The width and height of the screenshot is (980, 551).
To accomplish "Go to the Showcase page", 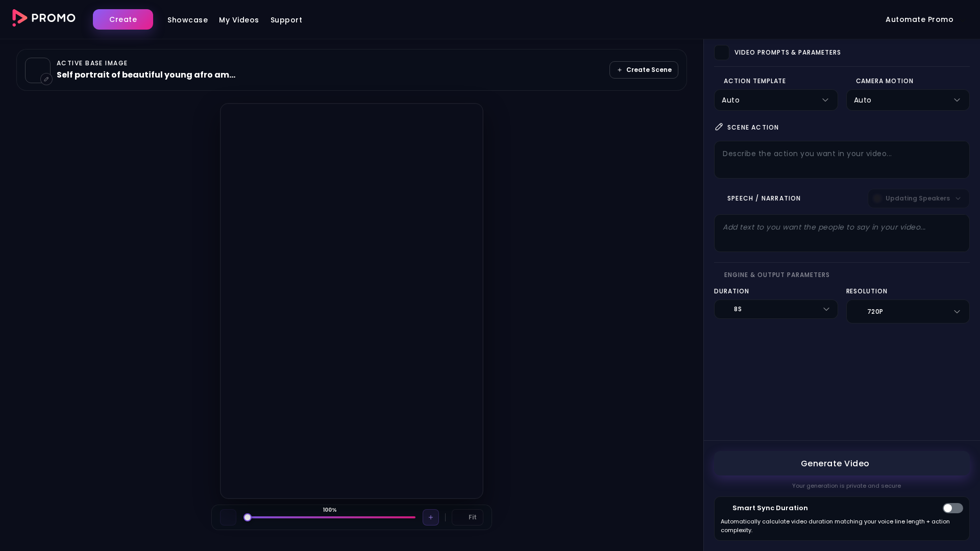I will pos(187,20).
